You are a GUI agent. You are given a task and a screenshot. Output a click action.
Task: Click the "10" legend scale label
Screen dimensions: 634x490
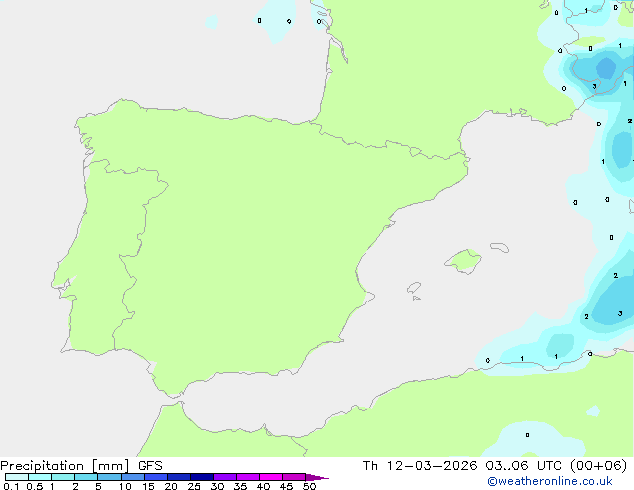click(x=125, y=486)
